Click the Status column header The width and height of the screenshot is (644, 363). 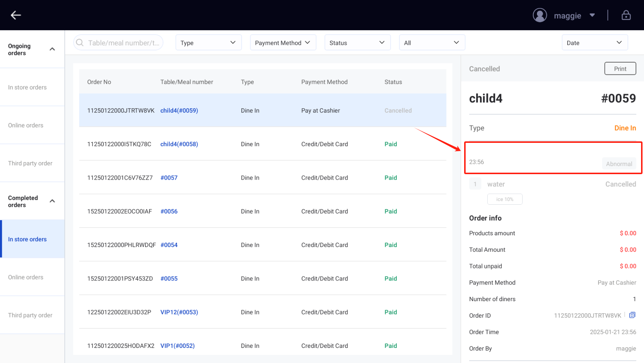coord(393,82)
